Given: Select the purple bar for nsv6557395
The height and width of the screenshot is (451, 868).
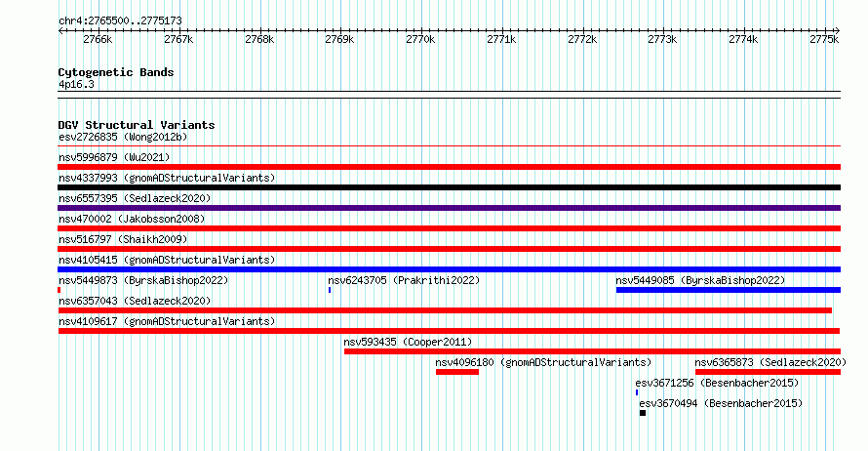Looking at the screenshot, I should pyautogui.click(x=449, y=208).
